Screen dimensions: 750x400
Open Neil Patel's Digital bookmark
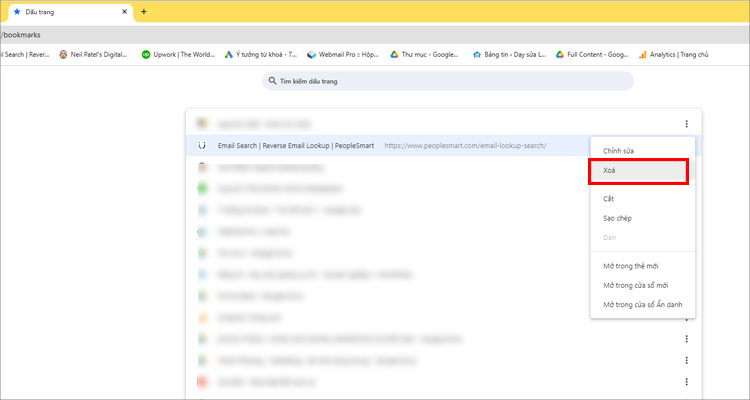tap(93, 55)
